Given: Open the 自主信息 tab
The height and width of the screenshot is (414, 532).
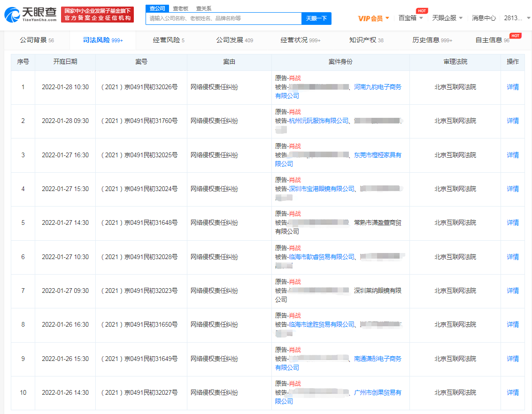Looking at the screenshot, I should point(492,40).
